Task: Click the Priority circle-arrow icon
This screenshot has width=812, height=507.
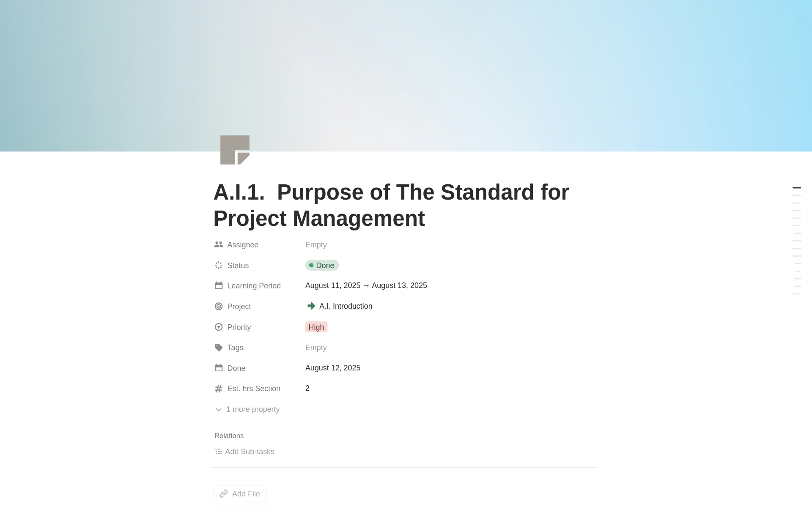Action: [219, 327]
